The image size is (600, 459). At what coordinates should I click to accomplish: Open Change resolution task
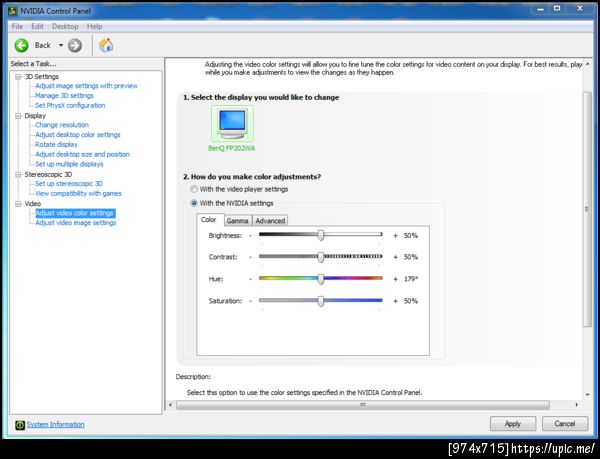62,125
